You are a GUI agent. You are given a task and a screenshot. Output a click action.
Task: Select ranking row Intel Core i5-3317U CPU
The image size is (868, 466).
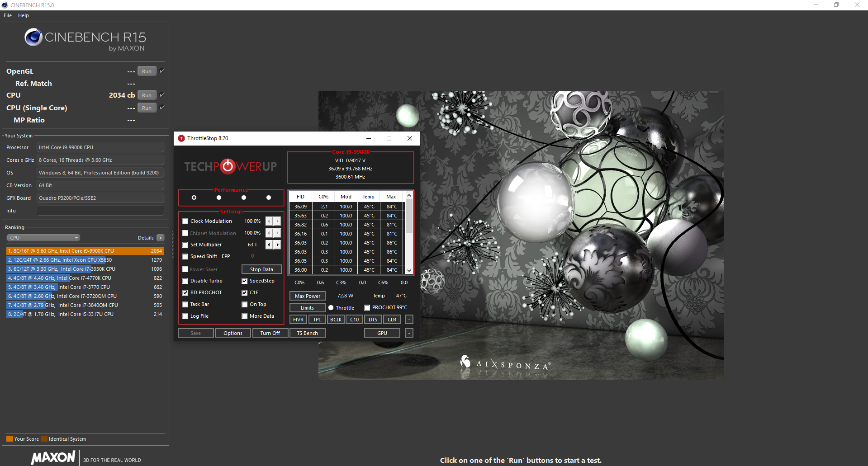pyautogui.click(x=85, y=314)
